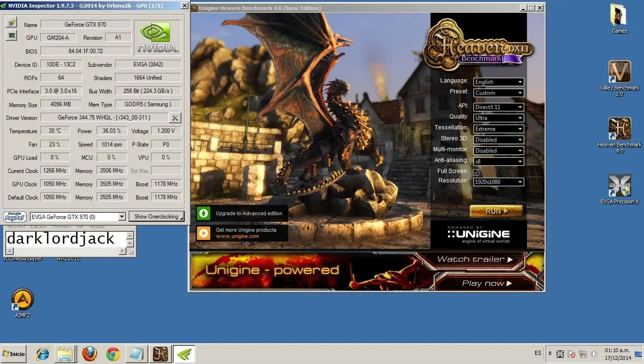Click the Play now banner button
This screenshot has height=364, width=644.
[487, 283]
